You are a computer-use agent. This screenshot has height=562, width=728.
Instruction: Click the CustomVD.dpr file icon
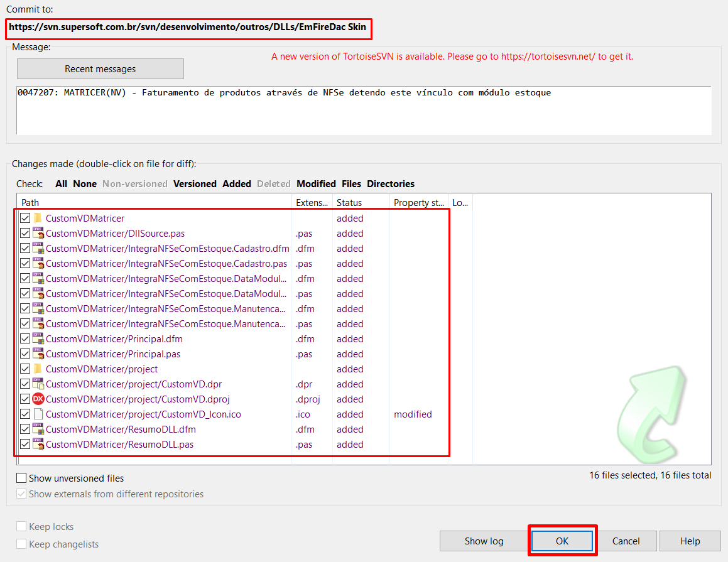click(x=38, y=384)
